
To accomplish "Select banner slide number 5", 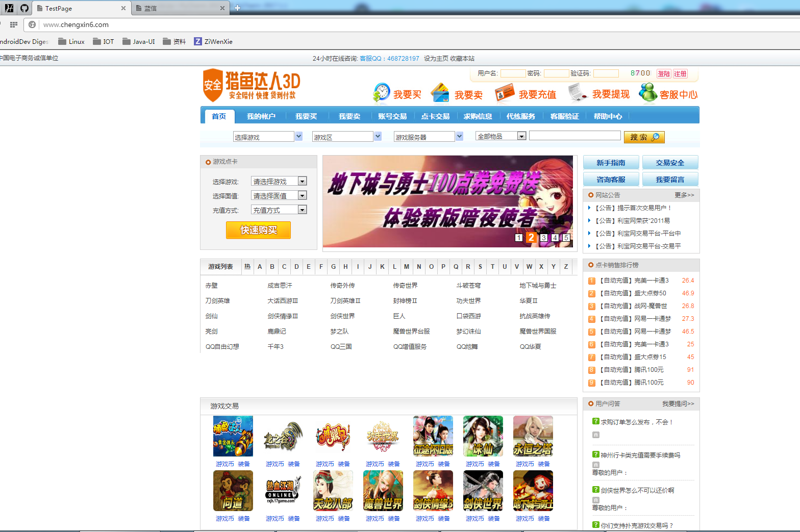I will coord(566,238).
